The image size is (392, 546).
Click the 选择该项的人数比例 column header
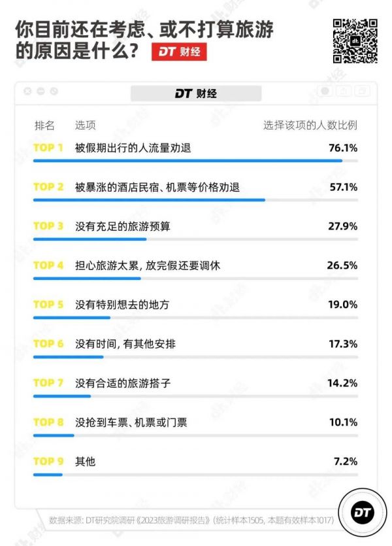click(x=310, y=126)
